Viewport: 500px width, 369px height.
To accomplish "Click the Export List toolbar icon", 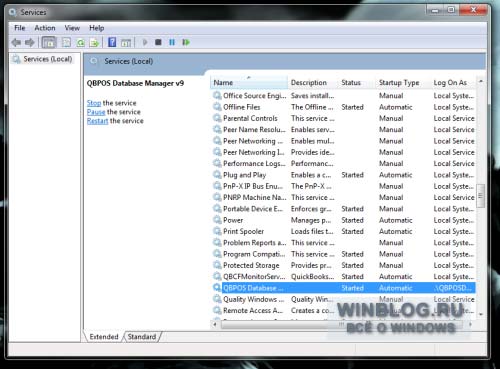I will click(x=94, y=42).
